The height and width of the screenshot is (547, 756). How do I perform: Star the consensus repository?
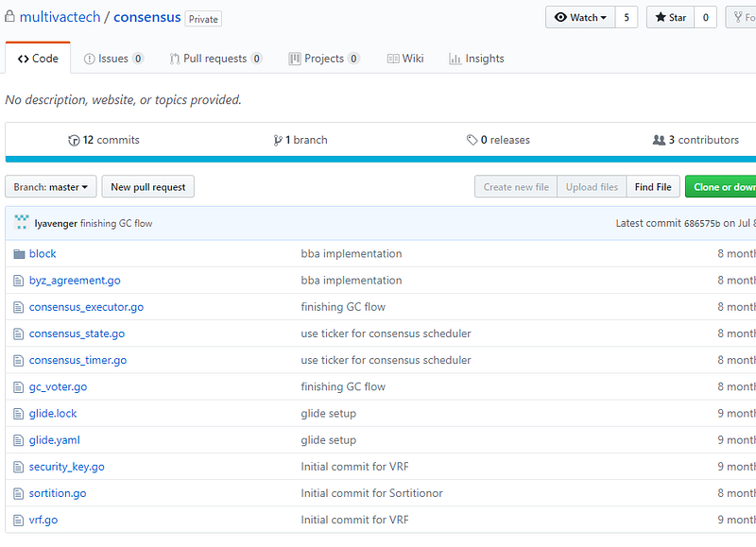click(670, 17)
